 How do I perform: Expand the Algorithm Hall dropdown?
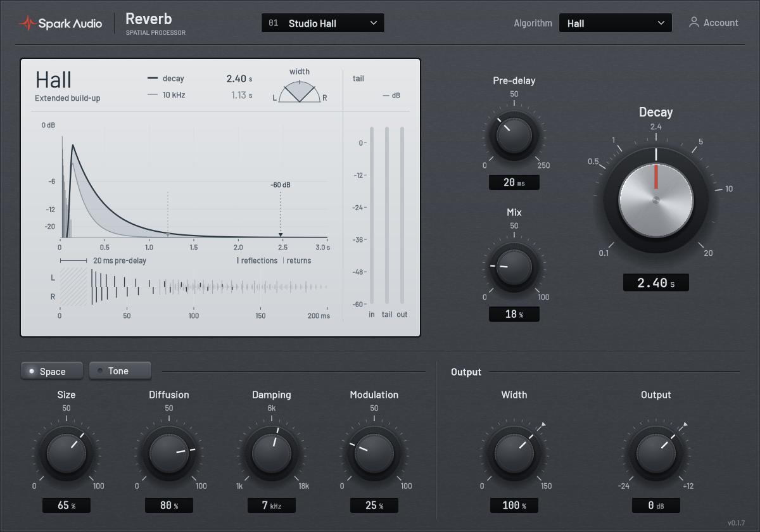tap(615, 23)
